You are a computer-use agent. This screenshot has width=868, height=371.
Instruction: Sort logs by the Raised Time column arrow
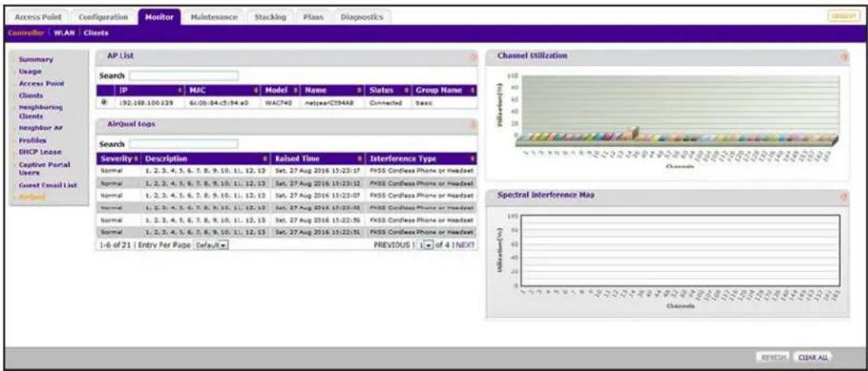point(360,159)
